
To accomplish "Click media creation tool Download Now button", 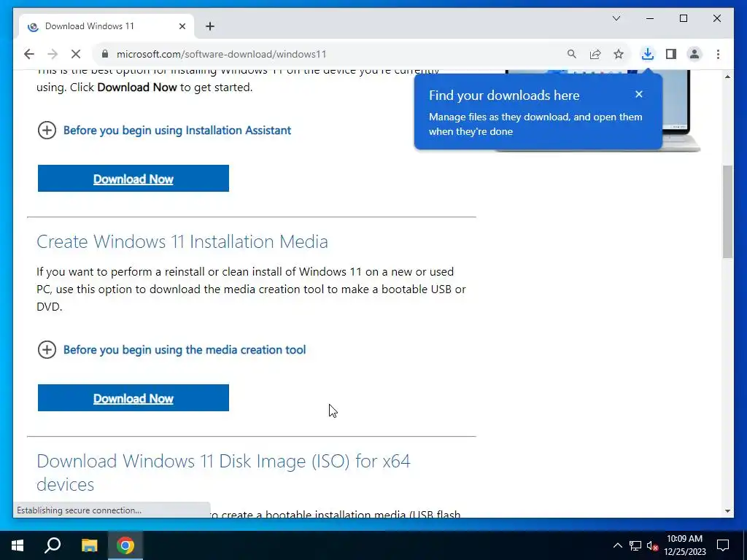I will [133, 398].
